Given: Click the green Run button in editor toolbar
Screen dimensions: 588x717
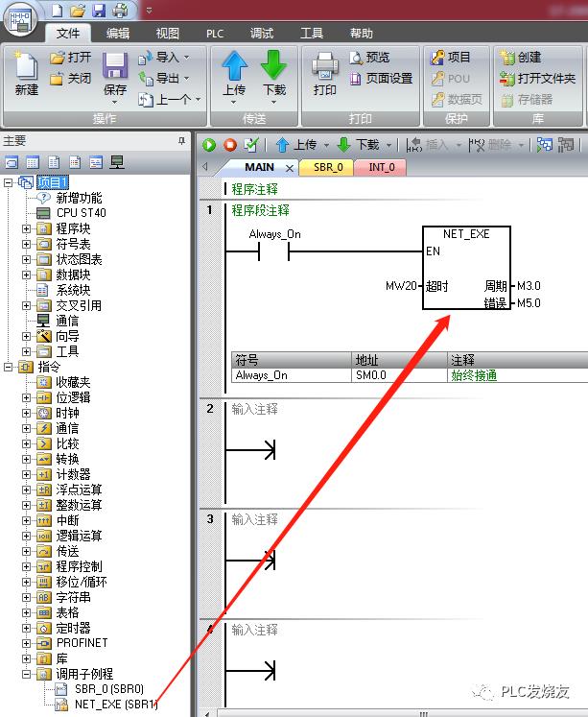Looking at the screenshot, I should coord(209,145).
